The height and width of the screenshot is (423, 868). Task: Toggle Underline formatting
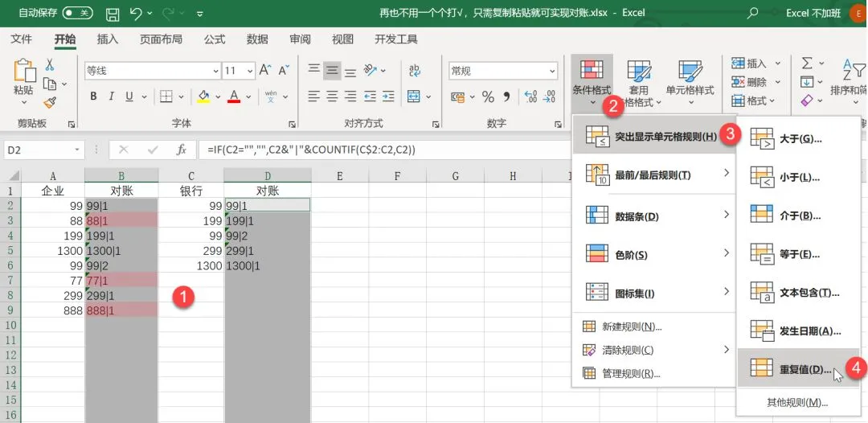tap(129, 97)
